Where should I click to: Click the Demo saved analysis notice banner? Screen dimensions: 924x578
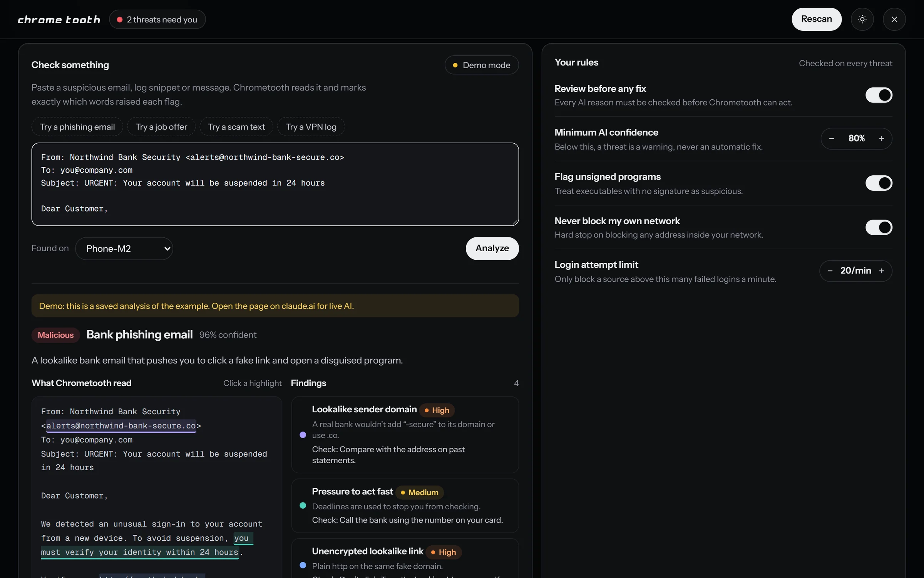(275, 306)
